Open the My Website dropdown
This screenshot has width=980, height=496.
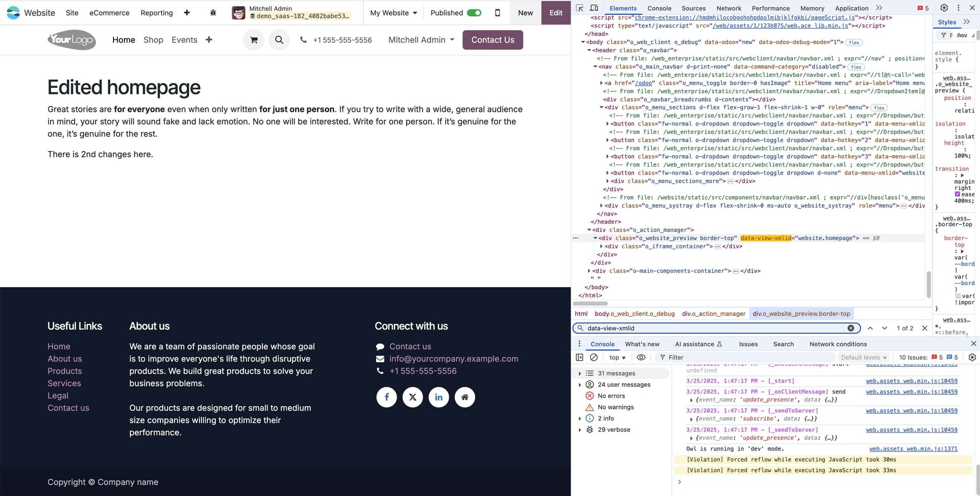click(x=393, y=13)
